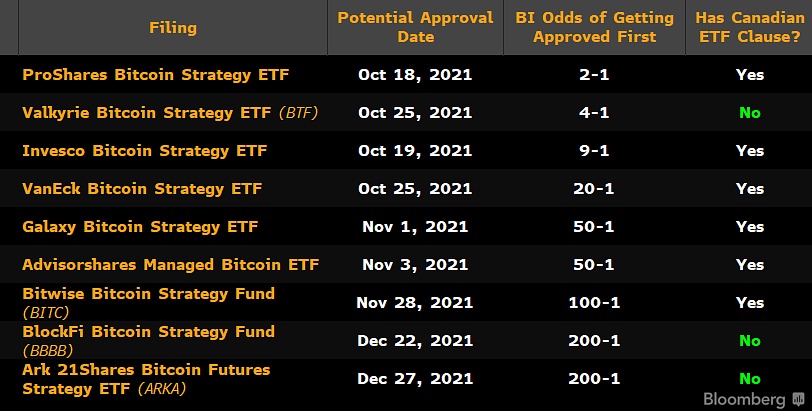Click the VanEck Bitcoin Strategy ETF filing
The width and height of the screenshot is (812, 411).
pyautogui.click(x=142, y=189)
